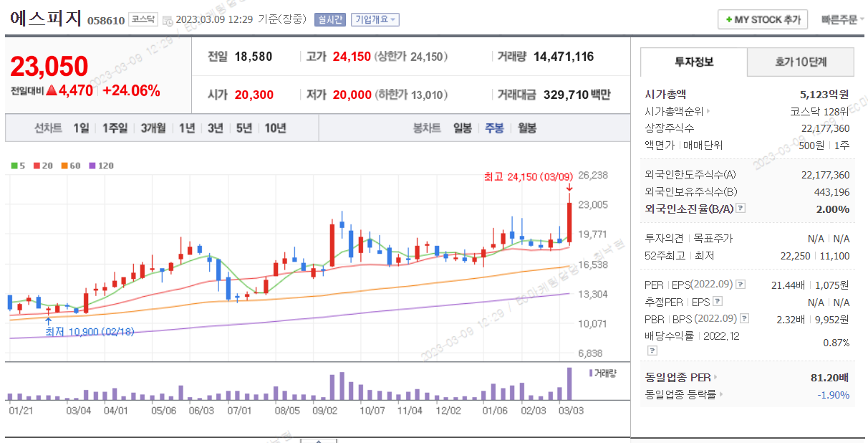868x443 pixels.
Task: Click the 상장주식수 value 22,177,360
Action: 825,128
